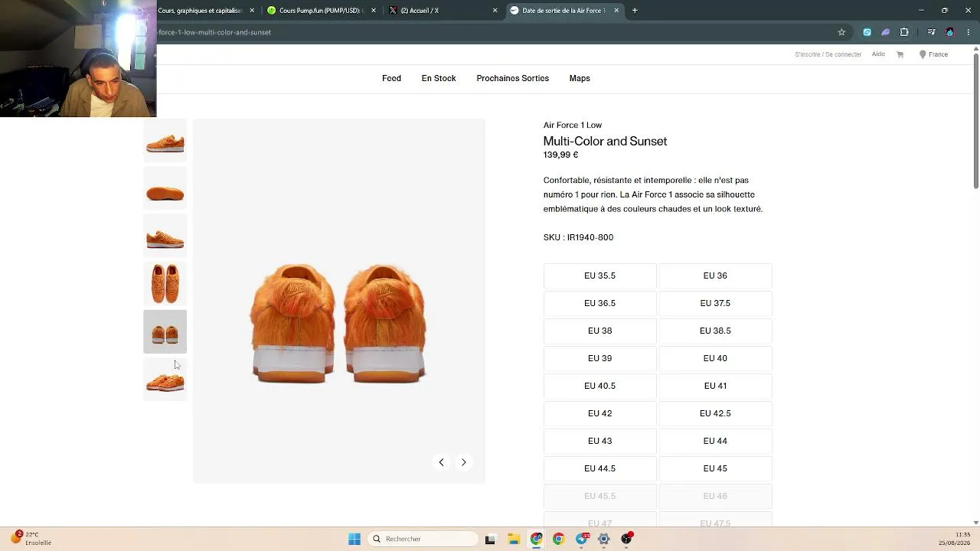Open the media controls icon in toolbar
980x551 pixels.
(931, 32)
